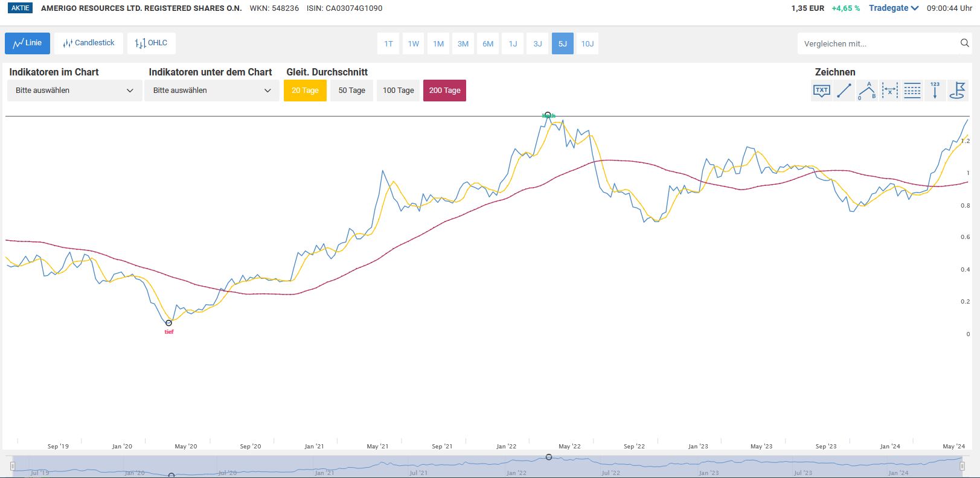The height and width of the screenshot is (478, 980).
Task: Toggle the 20 Tage moving average
Action: 305,91
